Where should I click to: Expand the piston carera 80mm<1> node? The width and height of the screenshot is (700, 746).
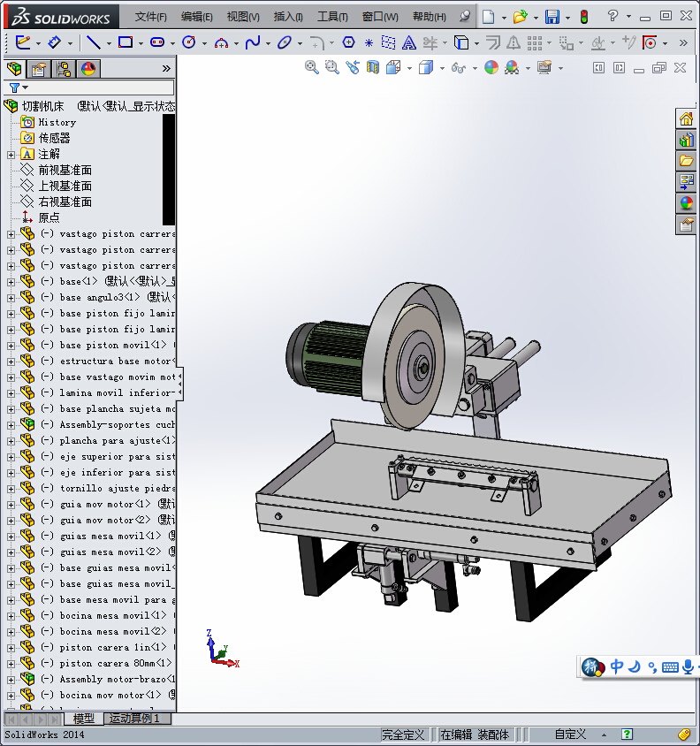pos(11,663)
